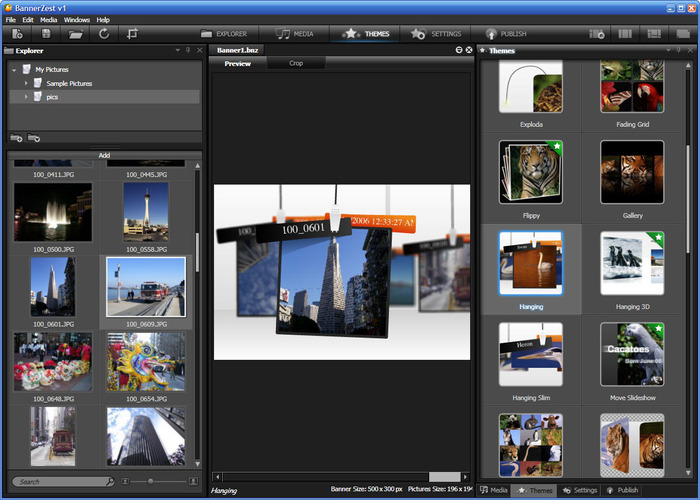Screen dimensions: 700x500
Task: Click the preview horizontal scrollbar thumb
Action: click(445, 477)
